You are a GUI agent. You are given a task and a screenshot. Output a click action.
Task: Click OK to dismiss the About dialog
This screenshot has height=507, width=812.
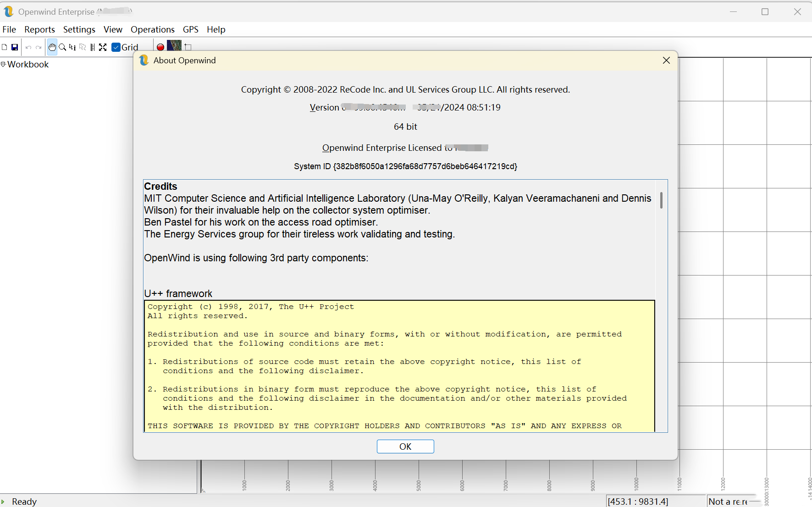(405, 446)
